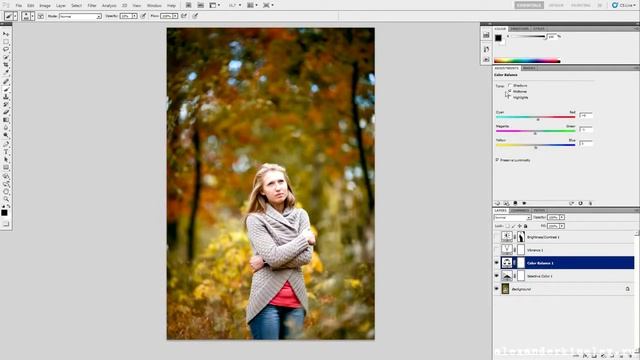Return to adjustment list arrow icon
This screenshot has height=360, width=640.
click(x=498, y=203)
